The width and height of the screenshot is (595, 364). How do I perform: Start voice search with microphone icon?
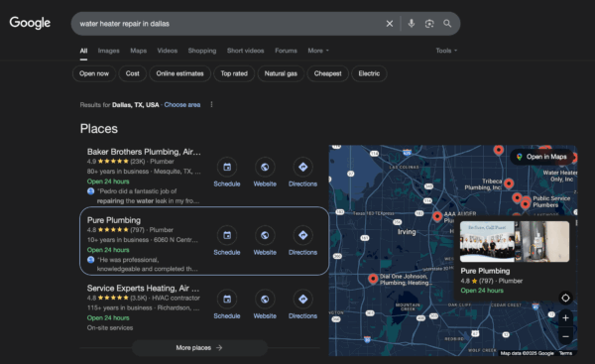pos(411,24)
